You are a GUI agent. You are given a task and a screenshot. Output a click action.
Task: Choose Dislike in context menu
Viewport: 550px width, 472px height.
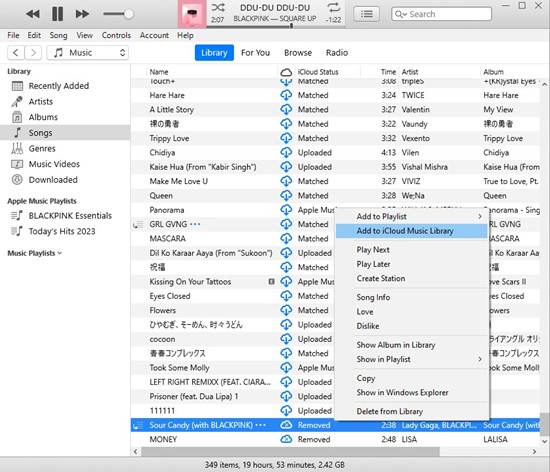(x=412, y=326)
